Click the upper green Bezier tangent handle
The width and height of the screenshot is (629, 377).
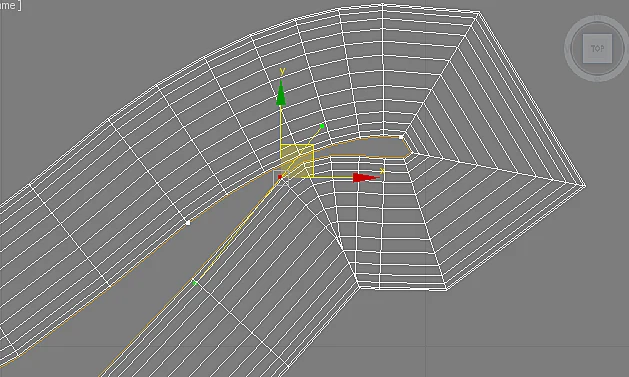coord(322,126)
